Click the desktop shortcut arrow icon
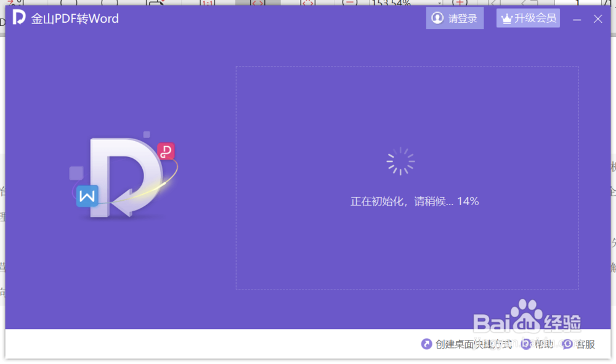Screen dimensions: 616x364 coord(426,344)
